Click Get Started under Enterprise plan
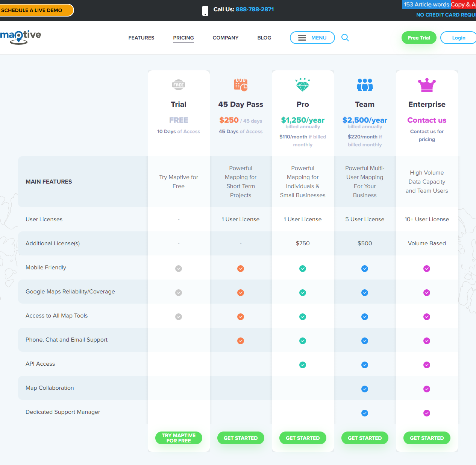 [x=427, y=438]
